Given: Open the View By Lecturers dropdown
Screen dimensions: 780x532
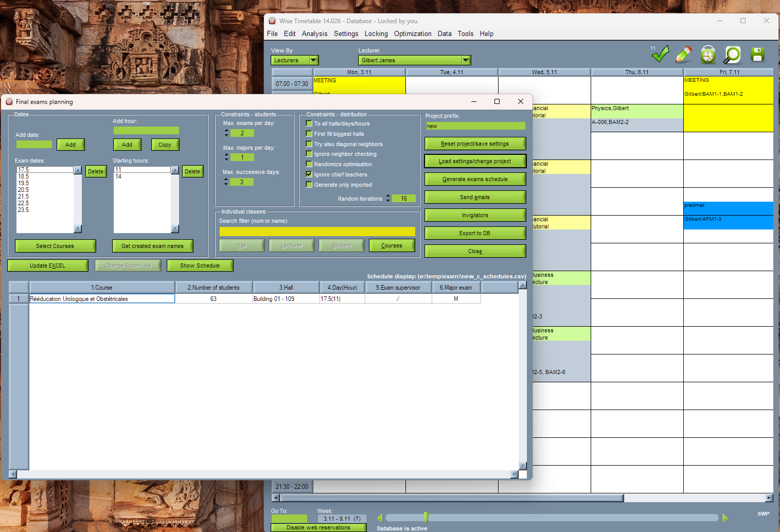Looking at the screenshot, I should [x=313, y=60].
